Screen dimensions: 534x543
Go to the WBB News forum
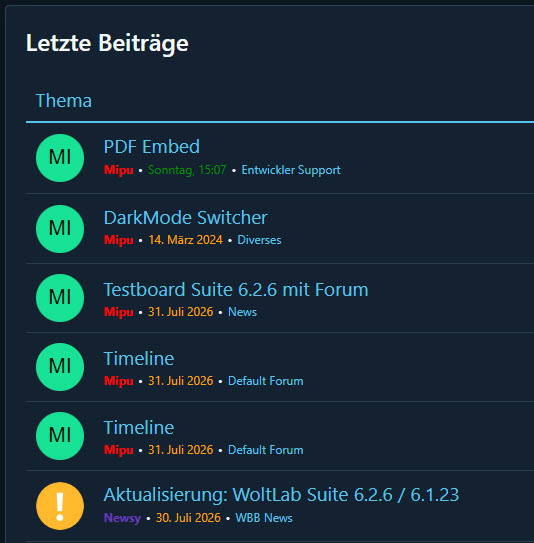click(264, 518)
